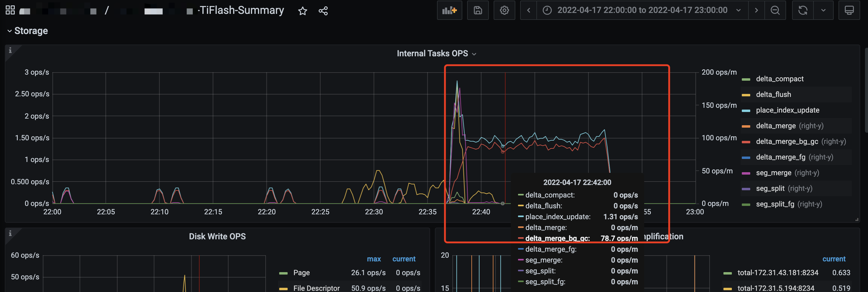
Task: Toggle delta_compact series in legend
Action: (x=779, y=79)
